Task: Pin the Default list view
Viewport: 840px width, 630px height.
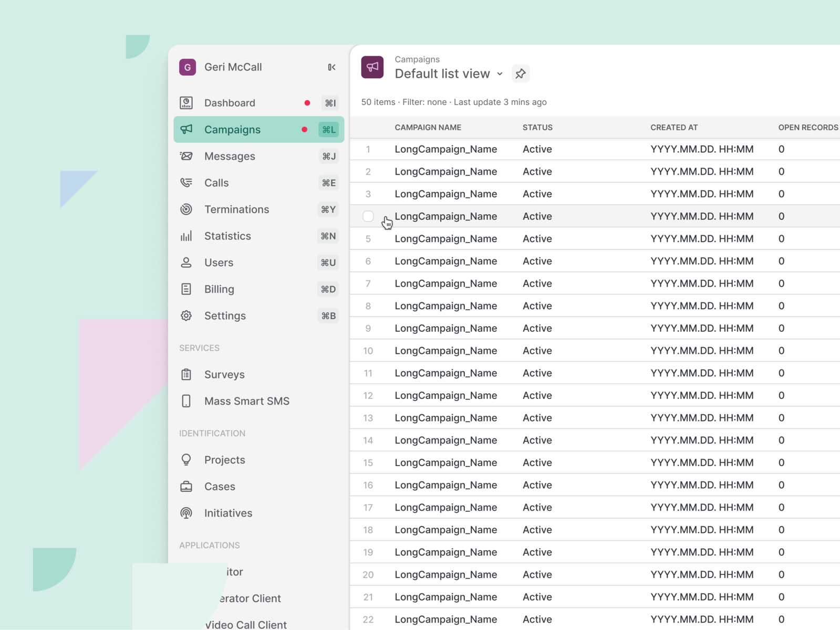Action: coord(521,73)
